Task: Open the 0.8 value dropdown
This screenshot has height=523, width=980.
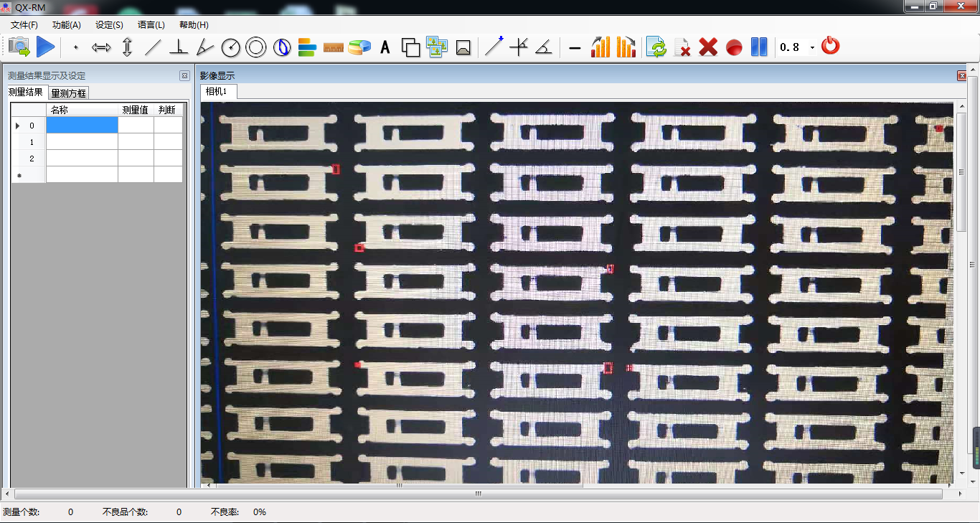Action: tap(812, 48)
